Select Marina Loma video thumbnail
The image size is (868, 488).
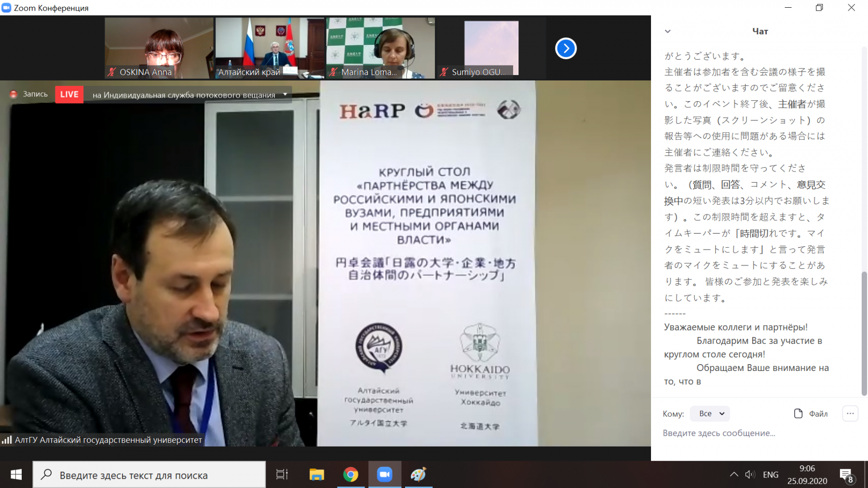click(380, 48)
